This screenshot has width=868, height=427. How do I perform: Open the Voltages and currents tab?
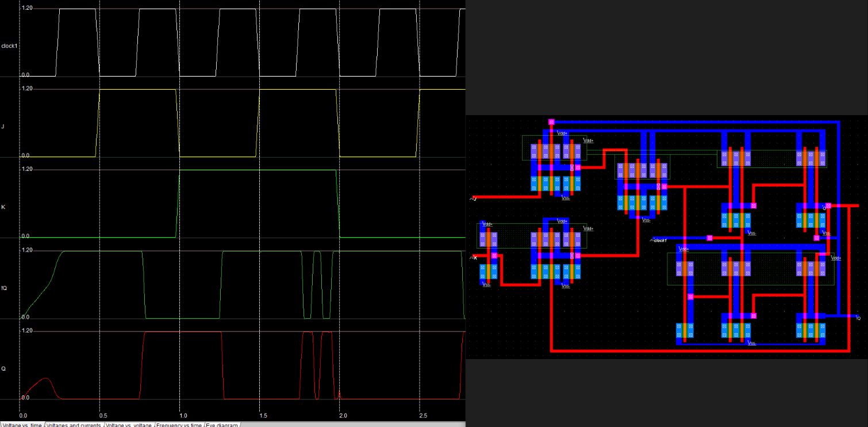point(74,425)
